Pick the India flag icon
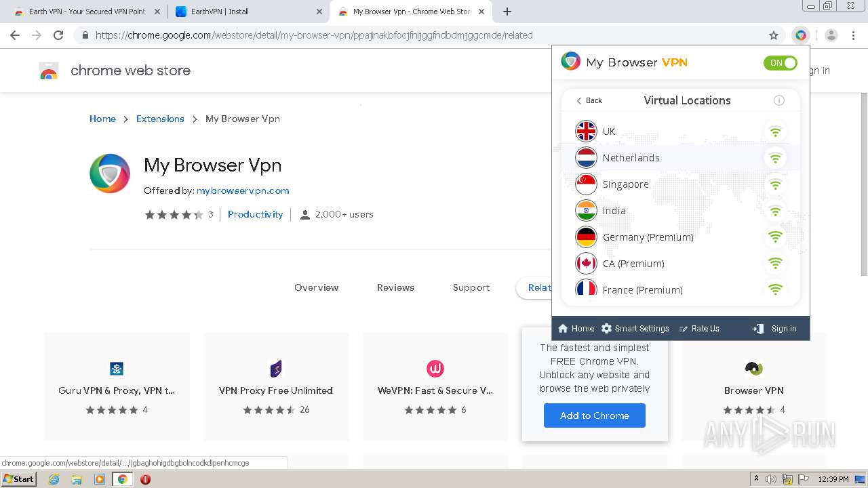This screenshot has width=868, height=488. [586, 211]
